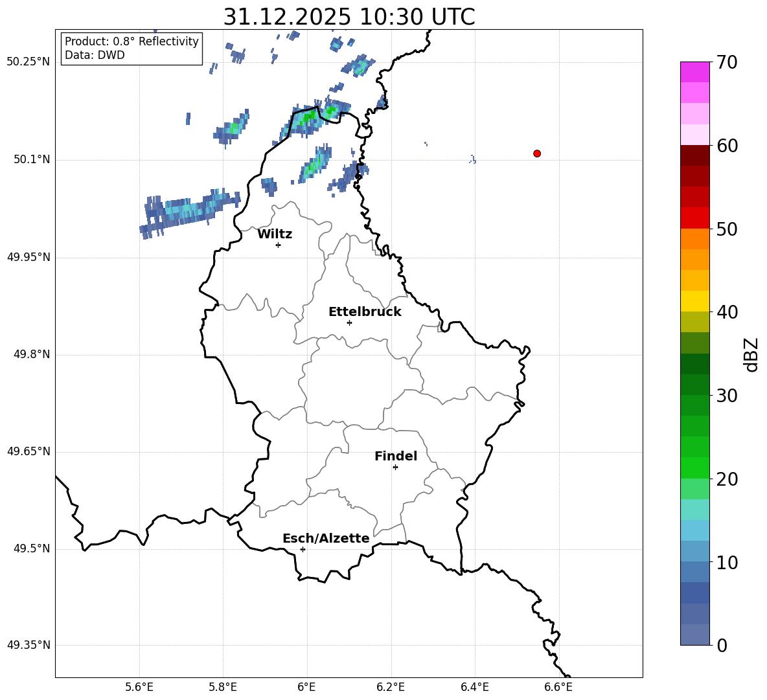767x700 pixels.
Task: Click the Findel city label
Action: (x=396, y=456)
